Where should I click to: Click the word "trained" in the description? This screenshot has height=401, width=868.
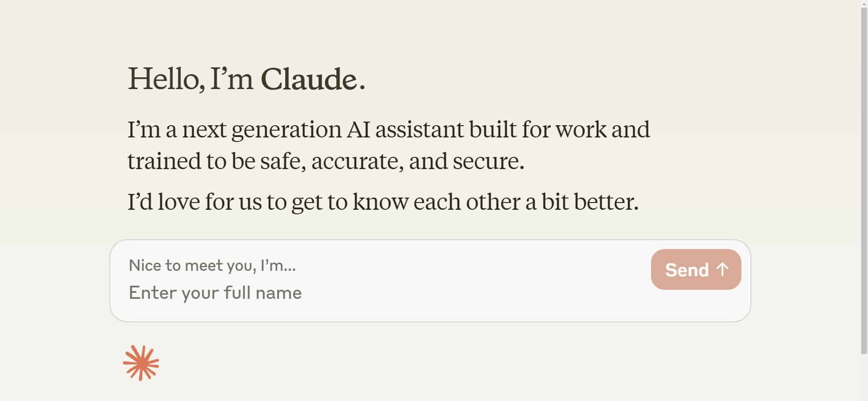click(164, 161)
